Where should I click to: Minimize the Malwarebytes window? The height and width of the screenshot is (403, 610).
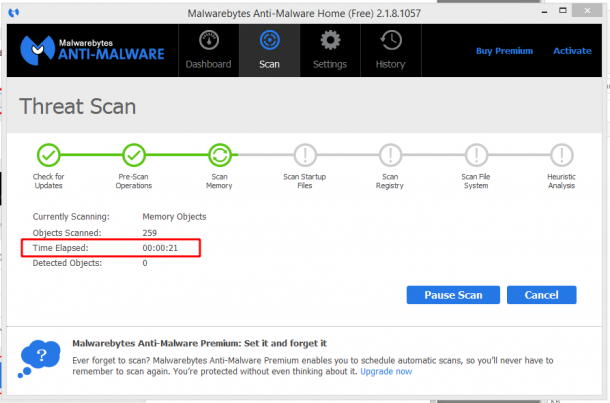click(545, 12)
